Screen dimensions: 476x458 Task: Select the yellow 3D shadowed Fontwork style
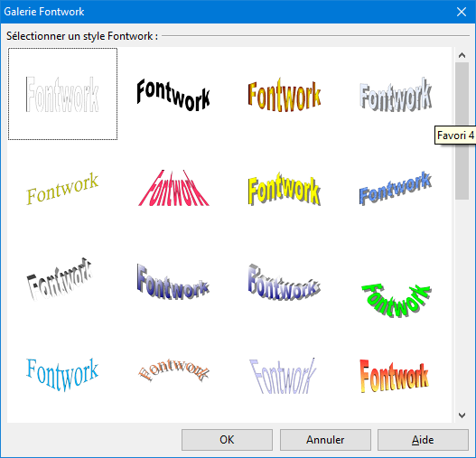pos(285,188)
